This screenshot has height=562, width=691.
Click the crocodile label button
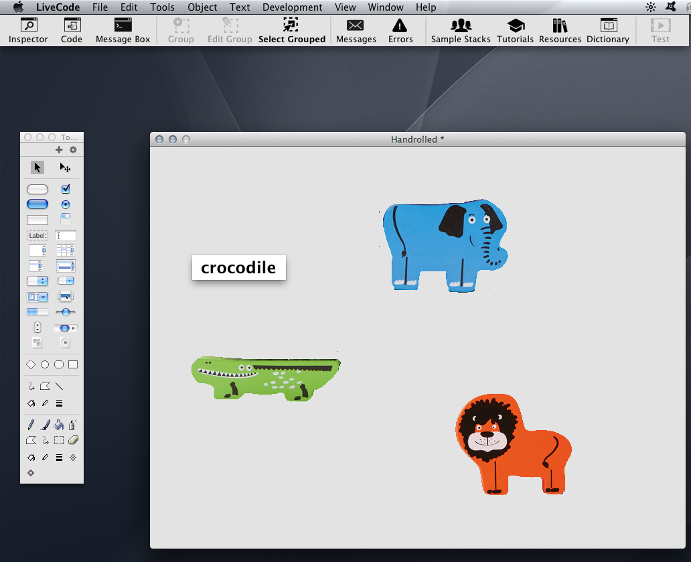click(x=238, y=268)
